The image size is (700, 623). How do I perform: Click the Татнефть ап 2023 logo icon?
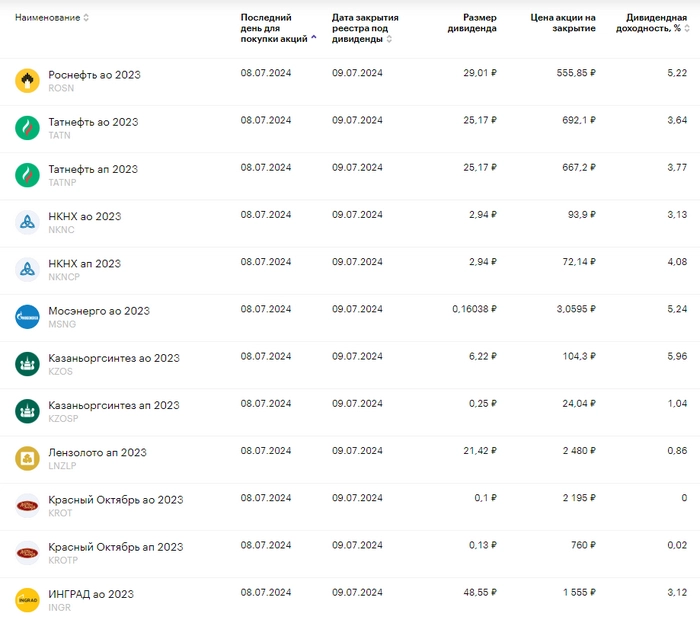coord(27,174)
